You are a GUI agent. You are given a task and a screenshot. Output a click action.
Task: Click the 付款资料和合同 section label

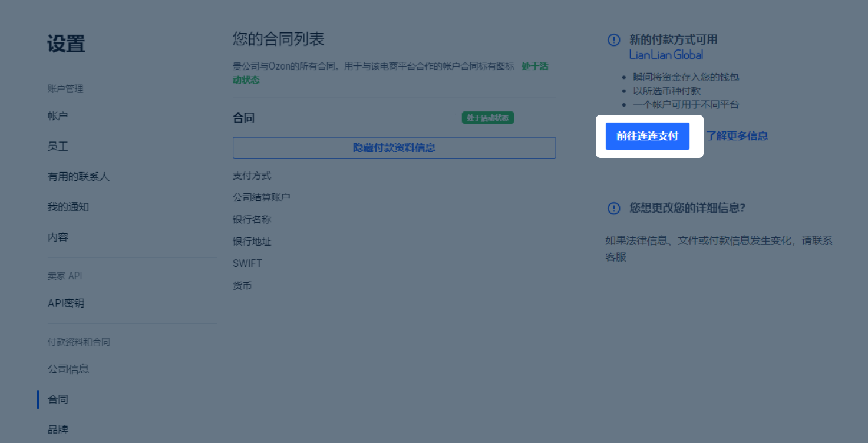coord(79,342)
